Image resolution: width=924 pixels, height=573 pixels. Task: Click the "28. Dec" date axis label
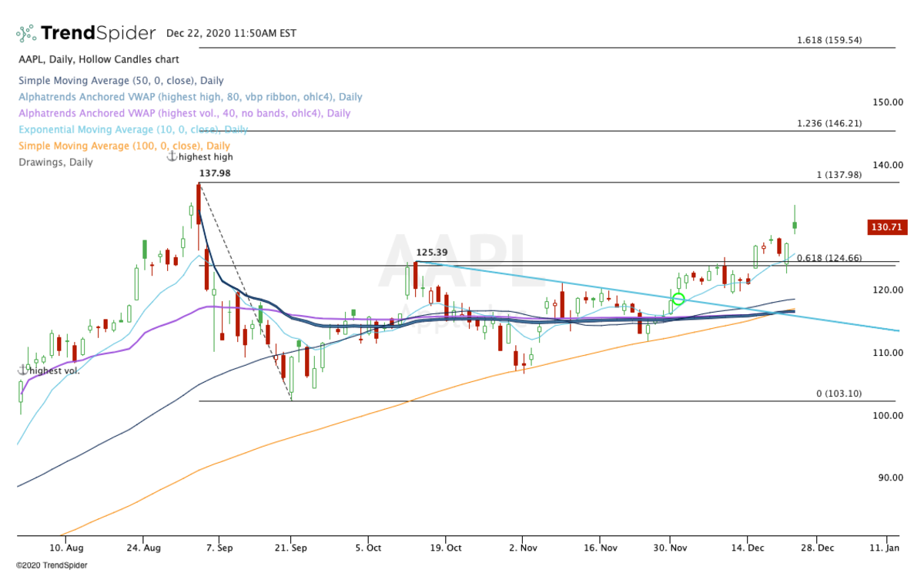(819, 548)
